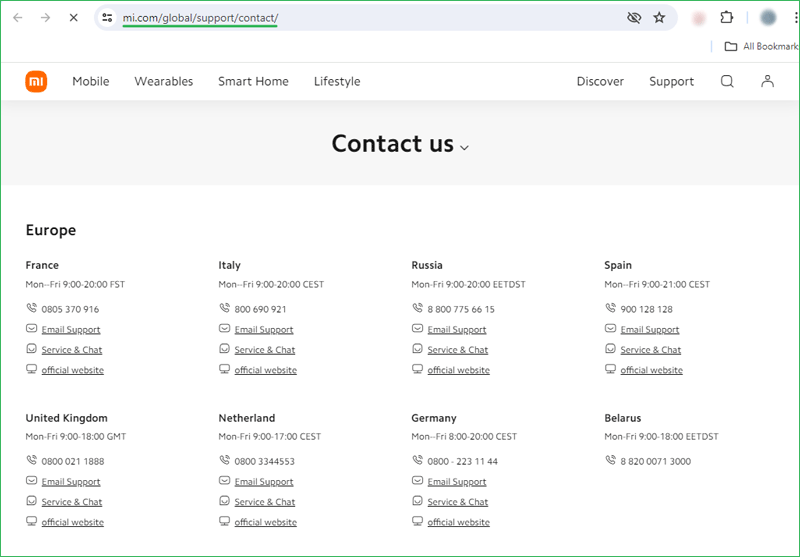This screenshot has height=557, width=800.
Task: Expand the Contact us dropdown chevron
Action: point(464,148)
